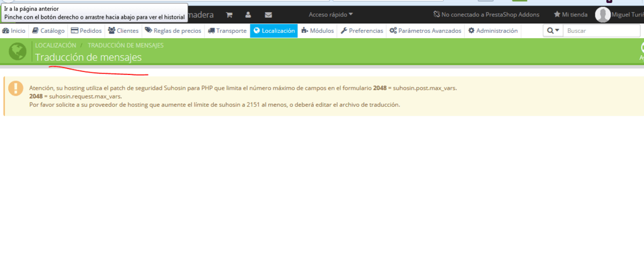Open the Clientes menu
This screenshot has height=255, width=644.
[123, 30]
